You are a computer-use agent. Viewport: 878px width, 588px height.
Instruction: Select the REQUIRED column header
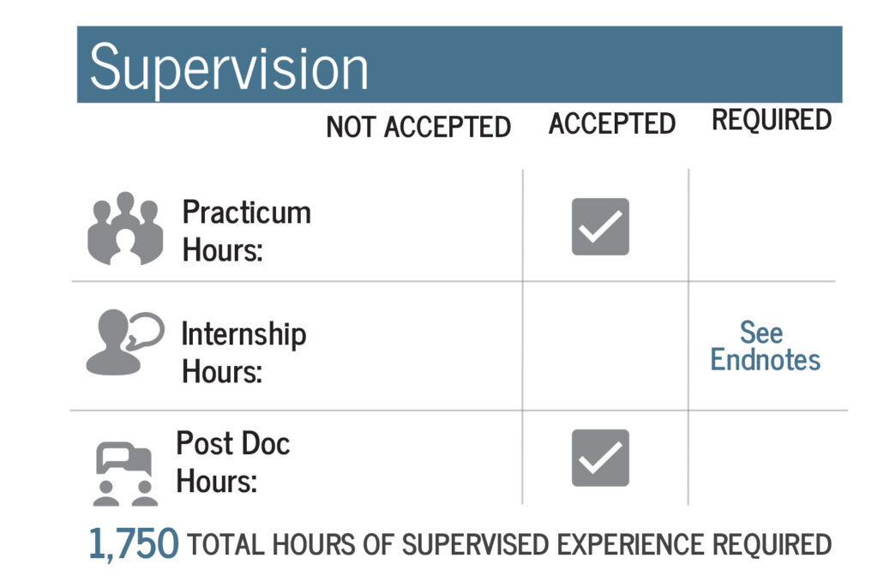[x=772, y=120]
